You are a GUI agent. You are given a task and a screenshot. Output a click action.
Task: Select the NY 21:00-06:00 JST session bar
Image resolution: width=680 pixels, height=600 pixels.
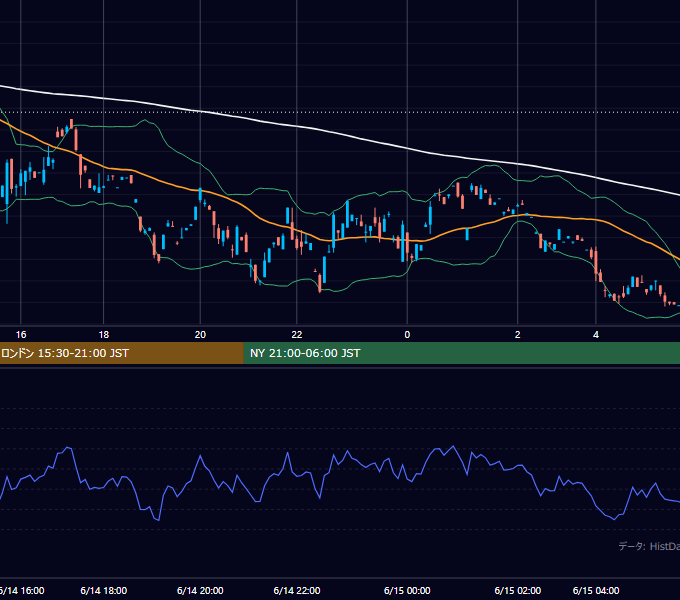click(462, 353)
